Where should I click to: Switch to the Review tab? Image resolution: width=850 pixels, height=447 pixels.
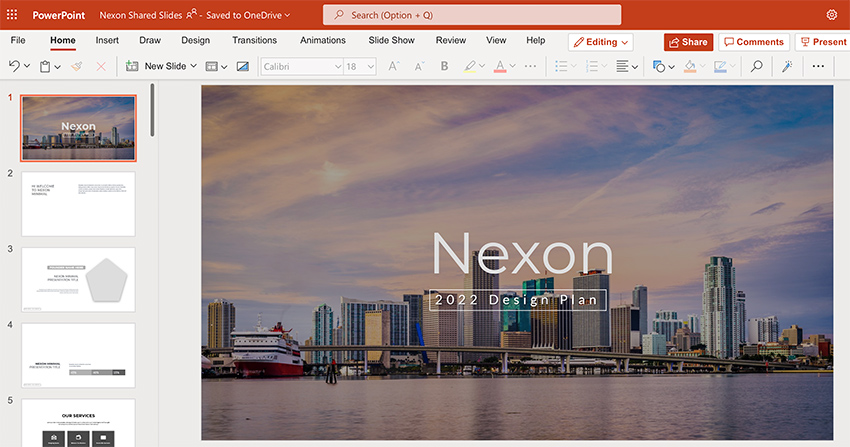(450, 40)
